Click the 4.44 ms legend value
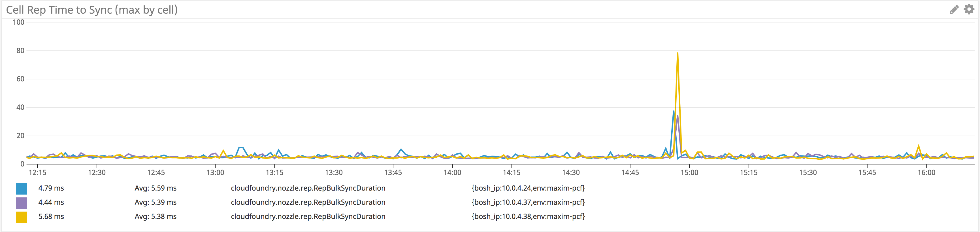This screenshot has height=232, width=980. (x=51, y=202)
